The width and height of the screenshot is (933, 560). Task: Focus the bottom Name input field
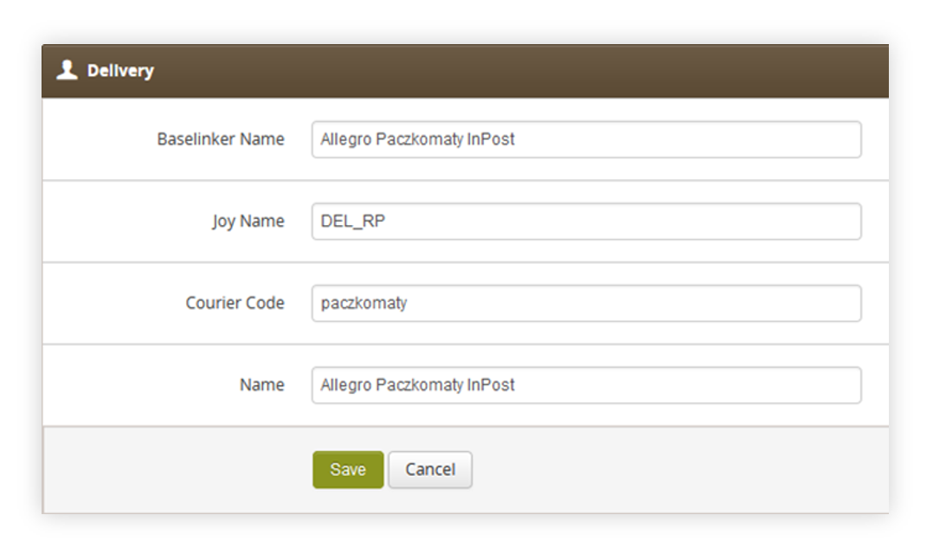(586, 385)
